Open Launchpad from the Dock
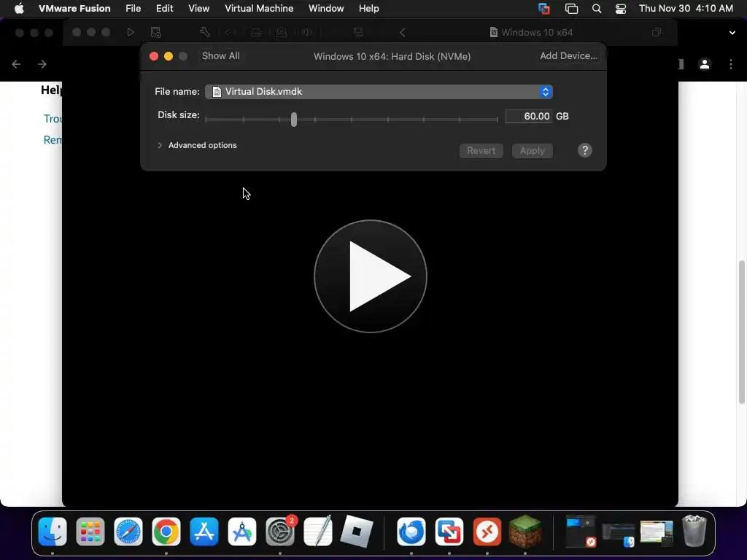The image size is (747, 560). (90, 531)
